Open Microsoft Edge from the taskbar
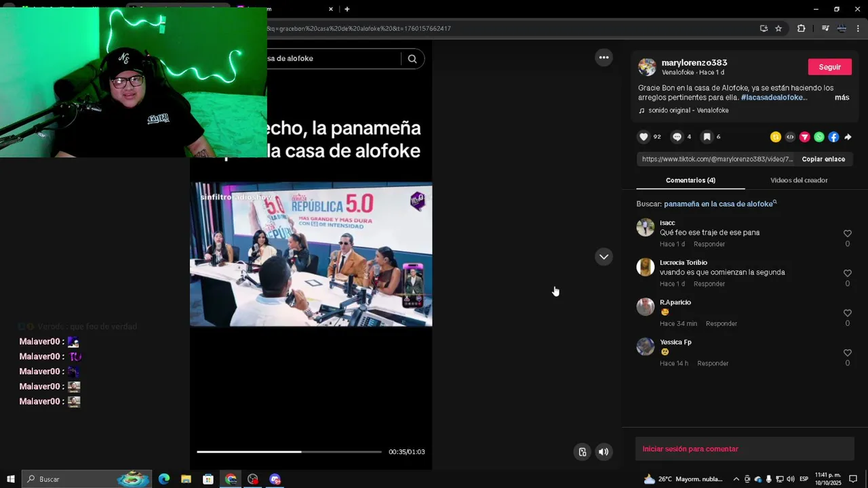This screenshot has width=868, height=488. [164, 479]
